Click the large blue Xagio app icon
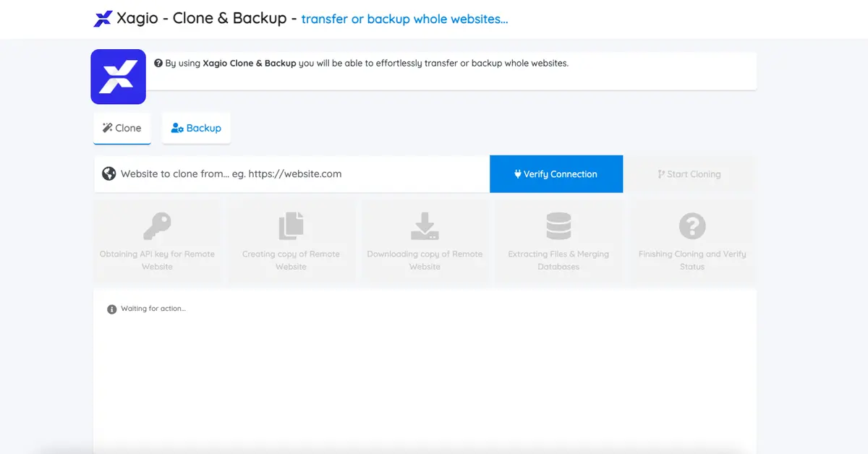Image resolution: width=868 pixels, height=454 pixels. coord(118,77)
